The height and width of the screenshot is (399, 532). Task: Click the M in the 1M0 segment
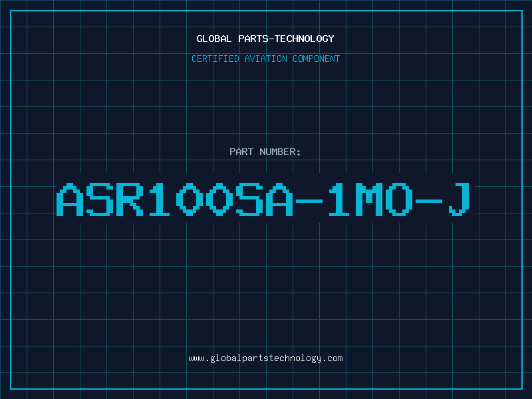point(368,199)
